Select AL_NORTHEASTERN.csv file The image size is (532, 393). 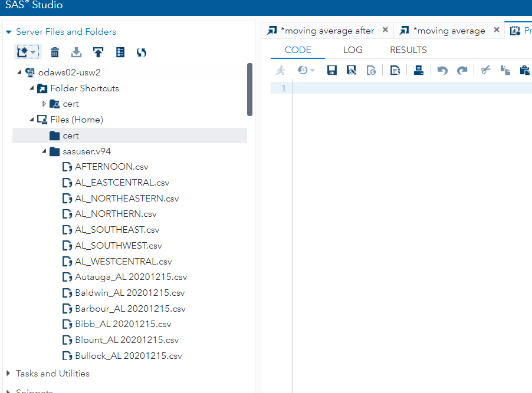127,199
